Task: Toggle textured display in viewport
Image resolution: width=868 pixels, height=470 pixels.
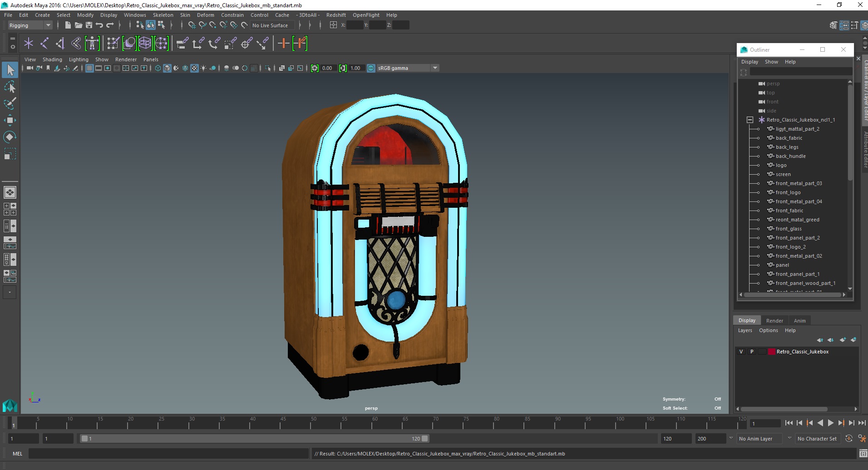Action: (x=194, y=68)
